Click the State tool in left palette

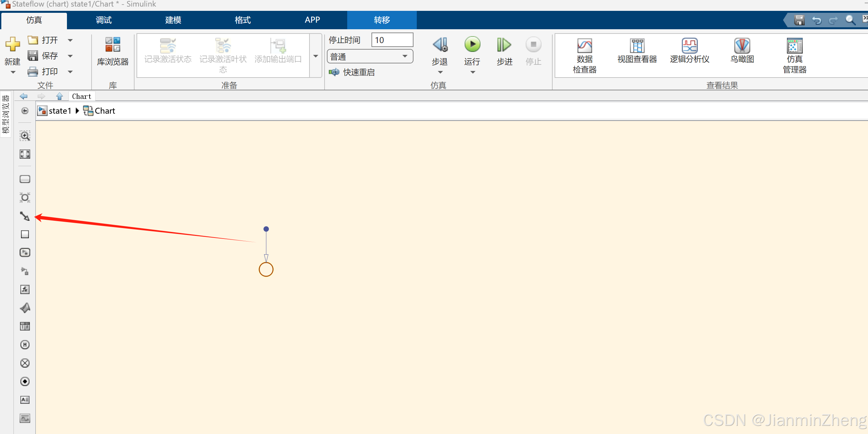click(x=25, y=179)
